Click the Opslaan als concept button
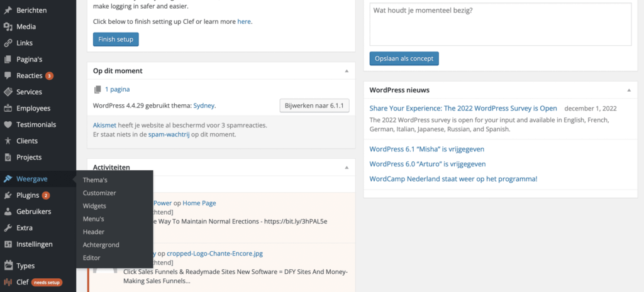The image size is (644, 292). [404, 58]
